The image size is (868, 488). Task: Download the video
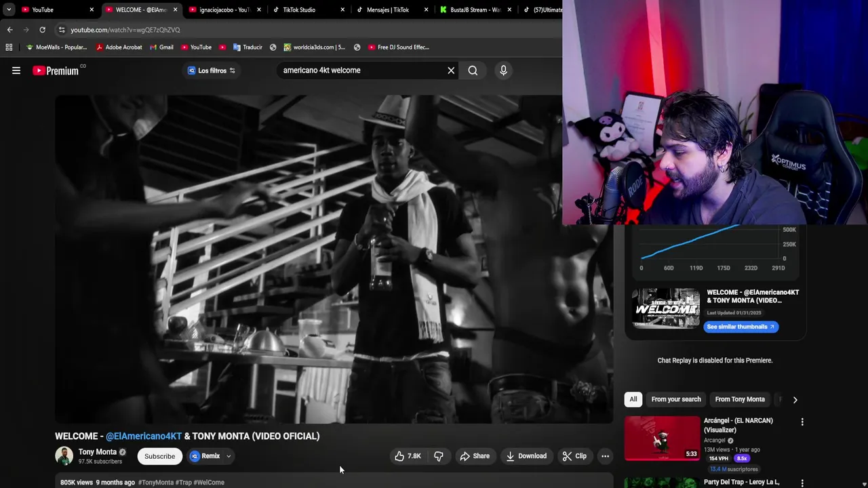[526, 456]
